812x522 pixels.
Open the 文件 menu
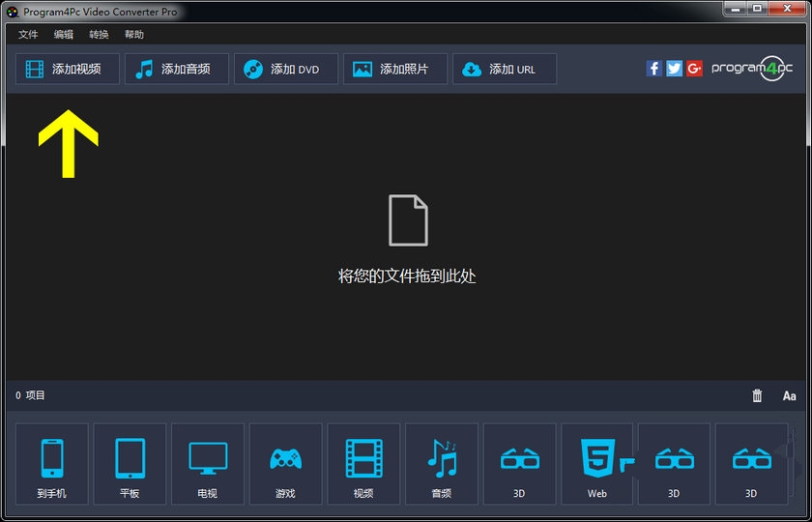pyautogui.click(x=28, y=35)
